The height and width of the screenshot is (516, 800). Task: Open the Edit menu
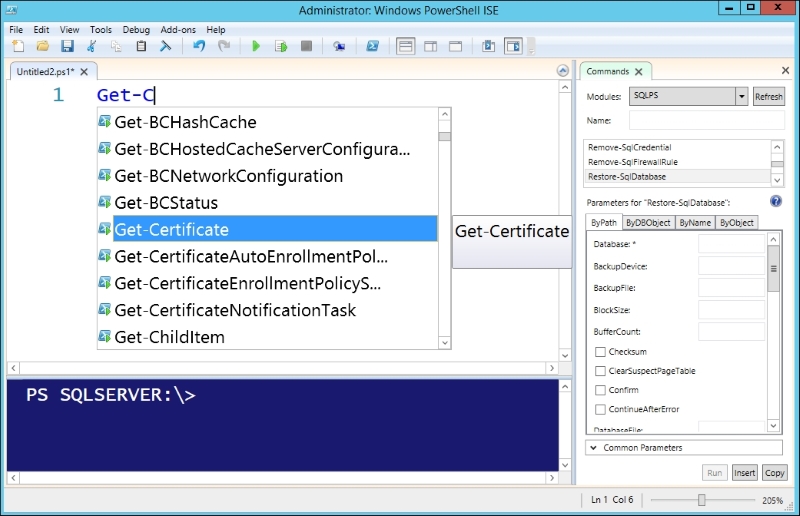pyautogui.click(x=41, y=30)
